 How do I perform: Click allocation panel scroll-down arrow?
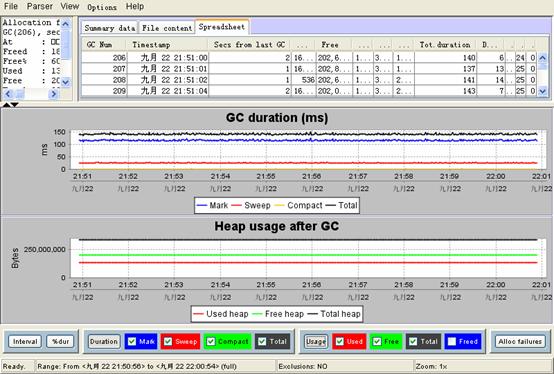point(66,82)
